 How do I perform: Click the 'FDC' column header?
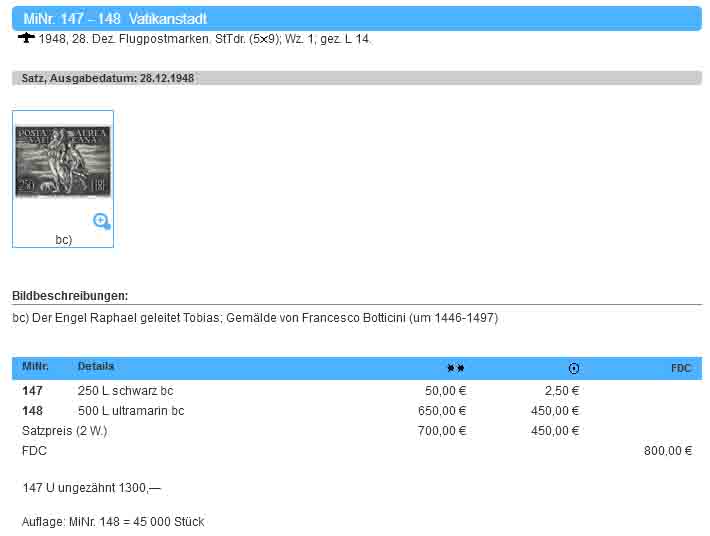pos(681,368)
